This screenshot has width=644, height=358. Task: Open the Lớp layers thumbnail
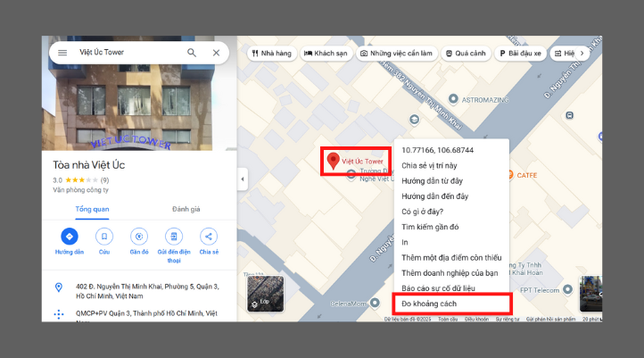(x=265, y=294)
